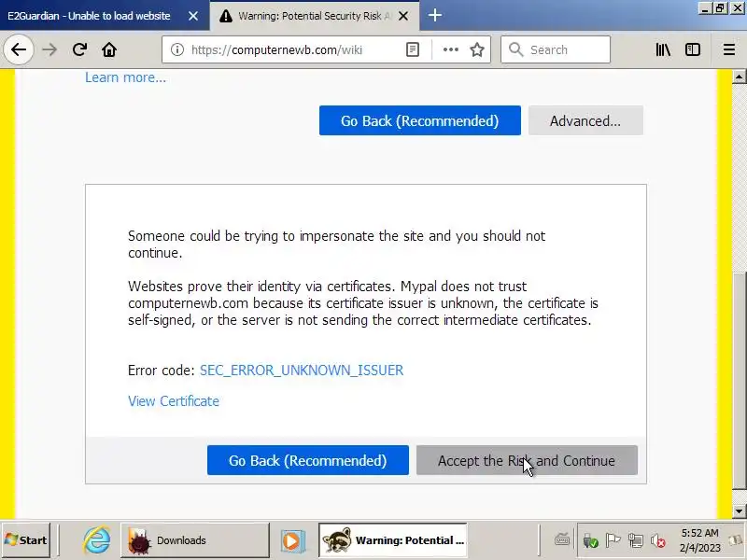
Task: Click the safely remove hardware tray icon
Action: [x=590, y=540]
